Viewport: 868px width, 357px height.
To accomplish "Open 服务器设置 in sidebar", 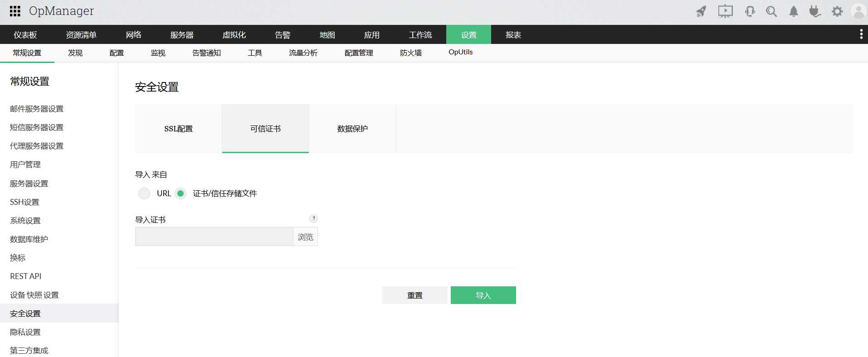I will [29, 183].
